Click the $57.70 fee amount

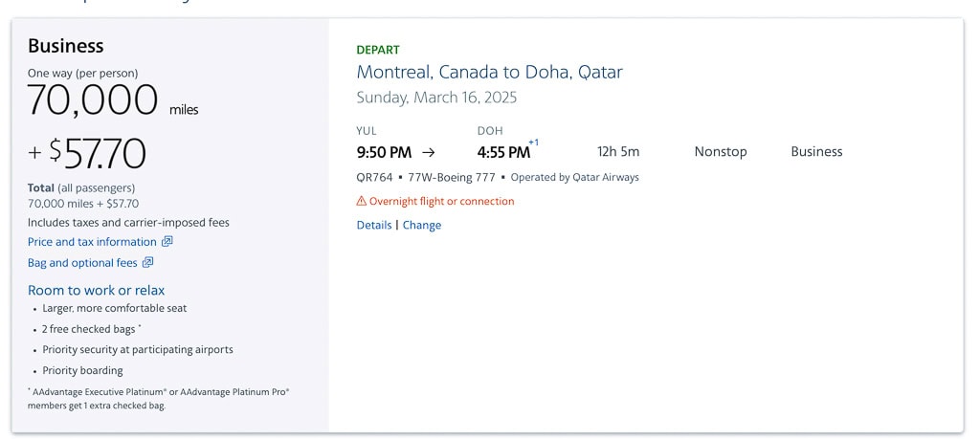[x=98, y=153]
